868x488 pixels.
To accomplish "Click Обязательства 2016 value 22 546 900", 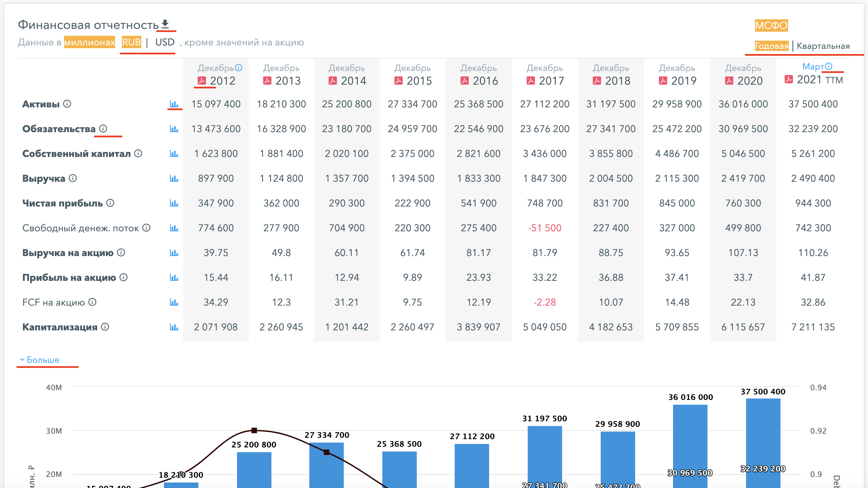I will [x=478, y=129].
